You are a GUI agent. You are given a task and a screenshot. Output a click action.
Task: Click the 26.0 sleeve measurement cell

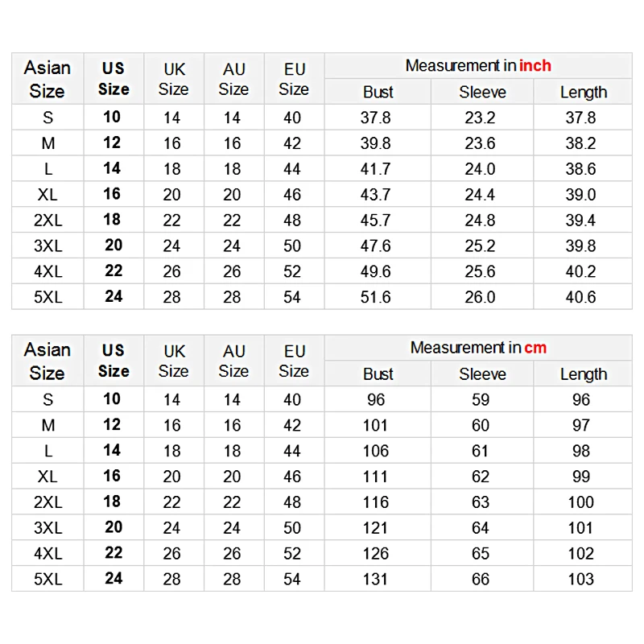(x=481, y=297)
